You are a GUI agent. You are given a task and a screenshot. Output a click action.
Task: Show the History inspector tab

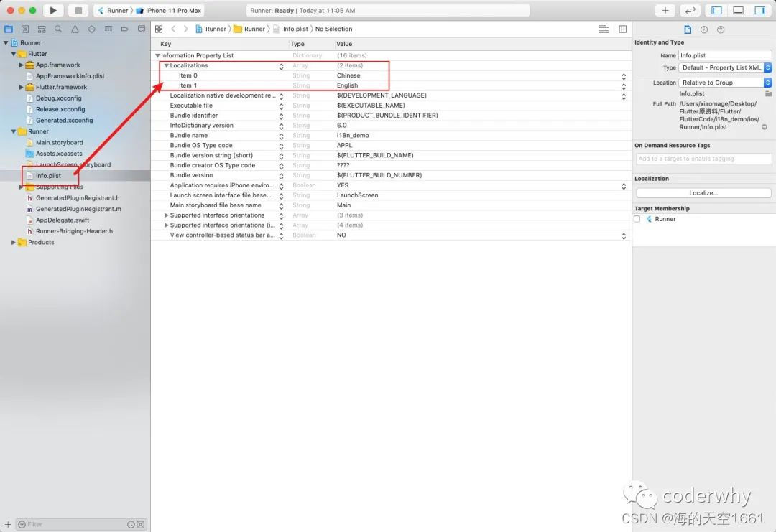click(x=703, y=29)
